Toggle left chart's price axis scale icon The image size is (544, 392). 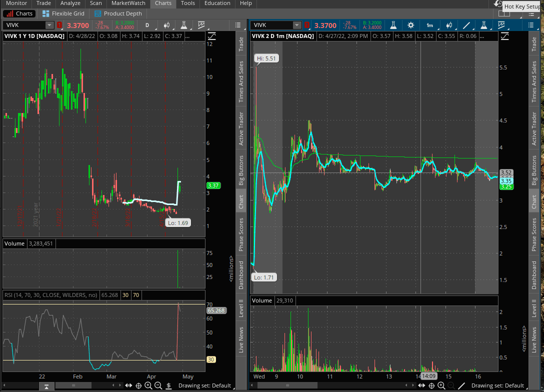[x=211, y=36]
